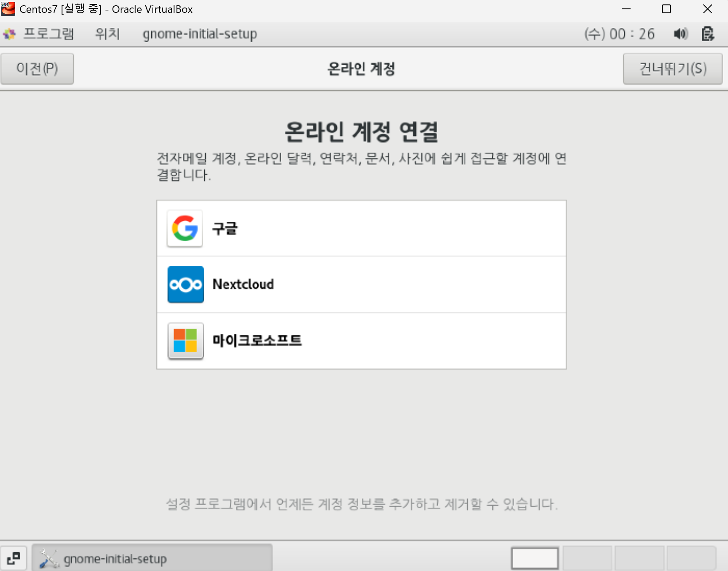Click the VirtualBox app icon in title bar

[8, 8]
